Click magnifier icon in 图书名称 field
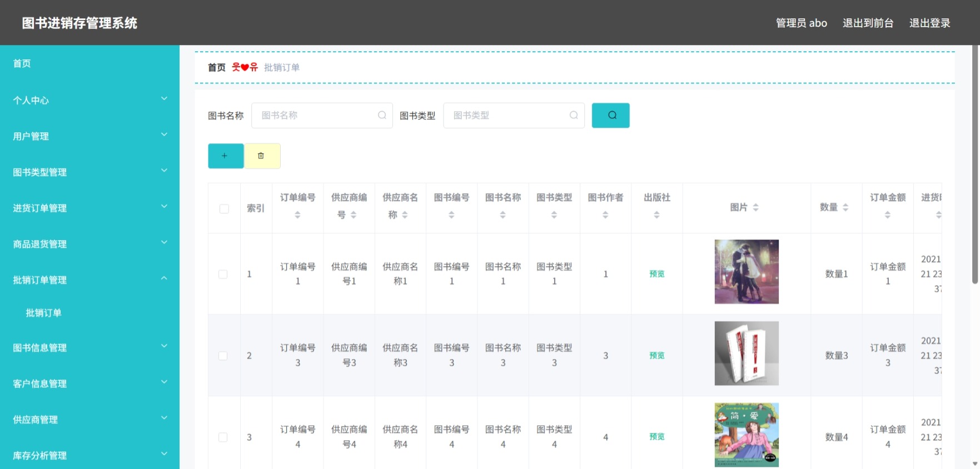Viewport: 980px width, 469px height. coord(382,115)
